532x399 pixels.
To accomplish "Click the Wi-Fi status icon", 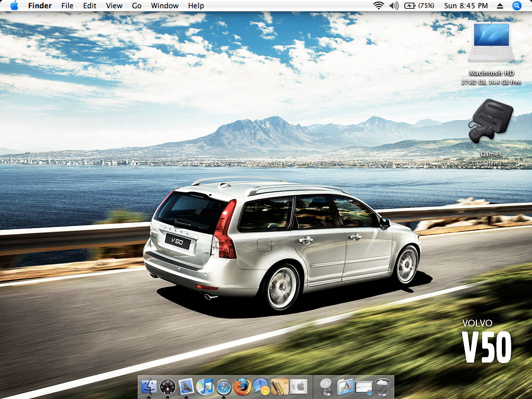I will pyautogui.click(x=378, y=5).
